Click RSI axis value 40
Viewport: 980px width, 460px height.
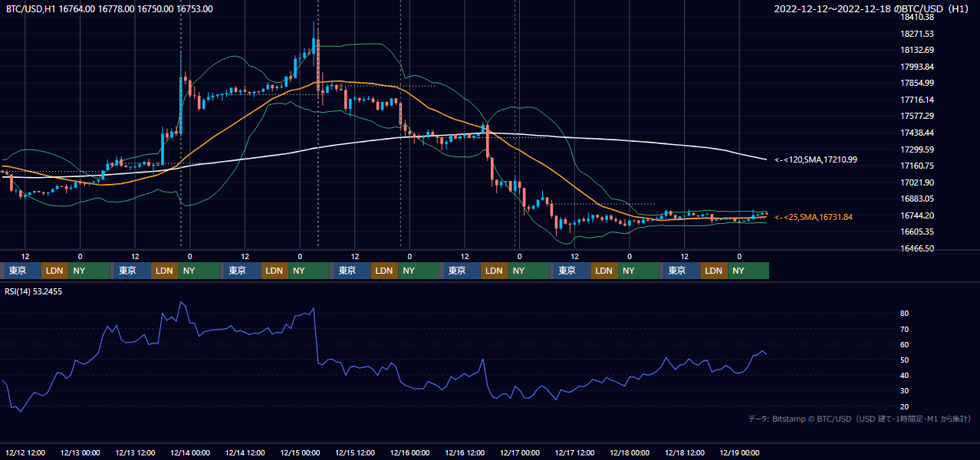click(x=905, y=375)
